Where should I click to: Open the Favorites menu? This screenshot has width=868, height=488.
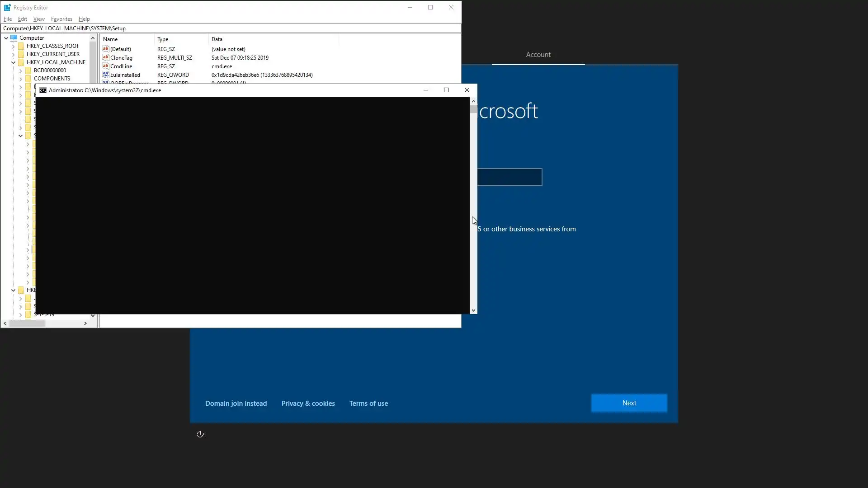click(x=61, y=19)
